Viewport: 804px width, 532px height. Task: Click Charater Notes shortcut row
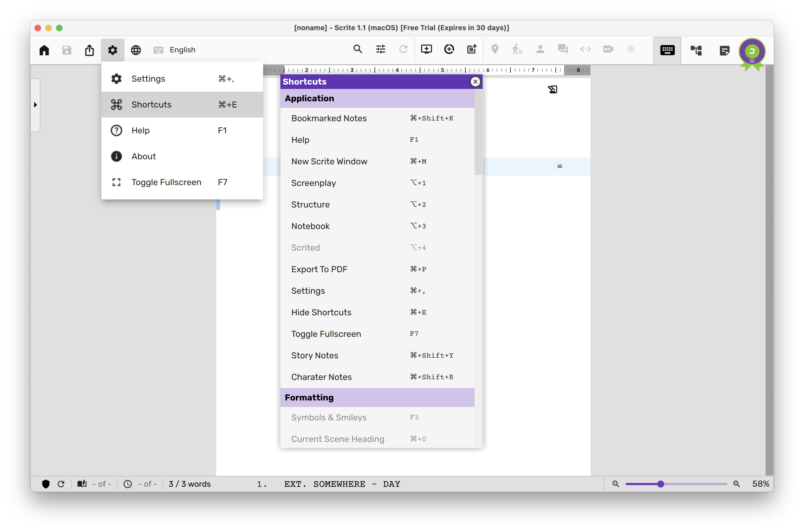[377, 377]
